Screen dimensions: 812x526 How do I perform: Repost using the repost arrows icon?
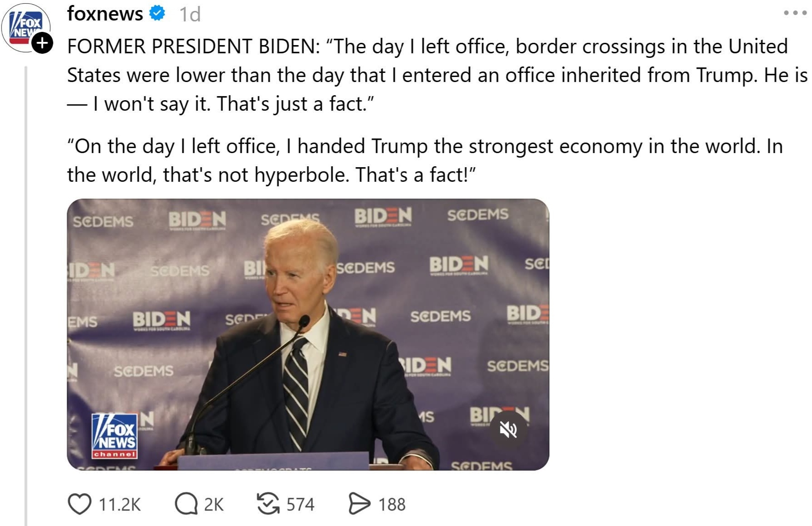[x=268, y=504]
